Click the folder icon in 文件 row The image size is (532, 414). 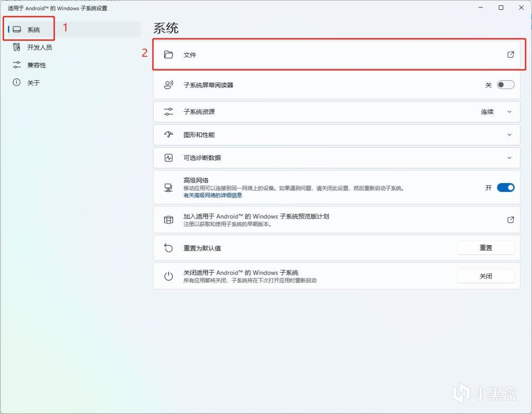coord(169,55)
